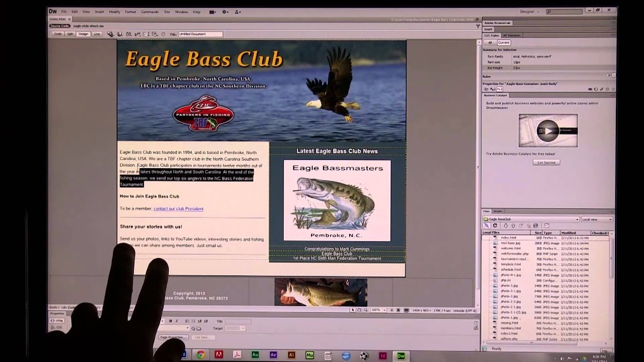644x362 pixels.
Task: Click Show list view icon in CSS panel
Action: tap(492, 89)
